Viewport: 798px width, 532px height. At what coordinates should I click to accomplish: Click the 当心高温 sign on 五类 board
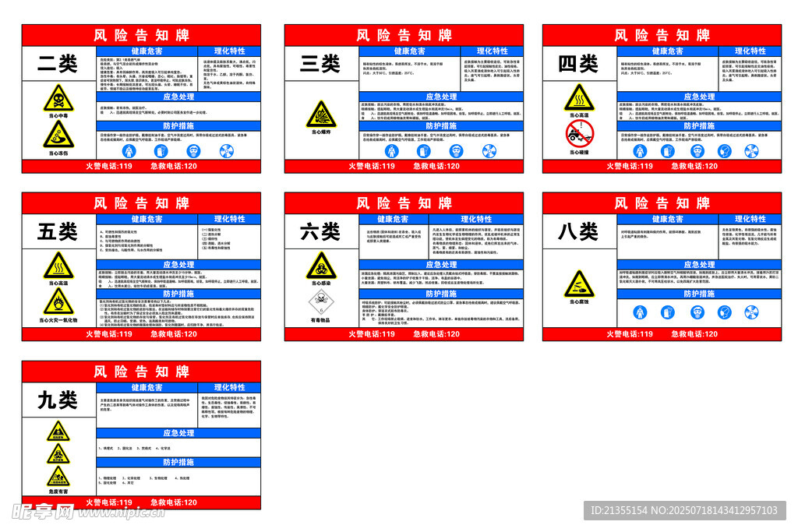[58, 266]
